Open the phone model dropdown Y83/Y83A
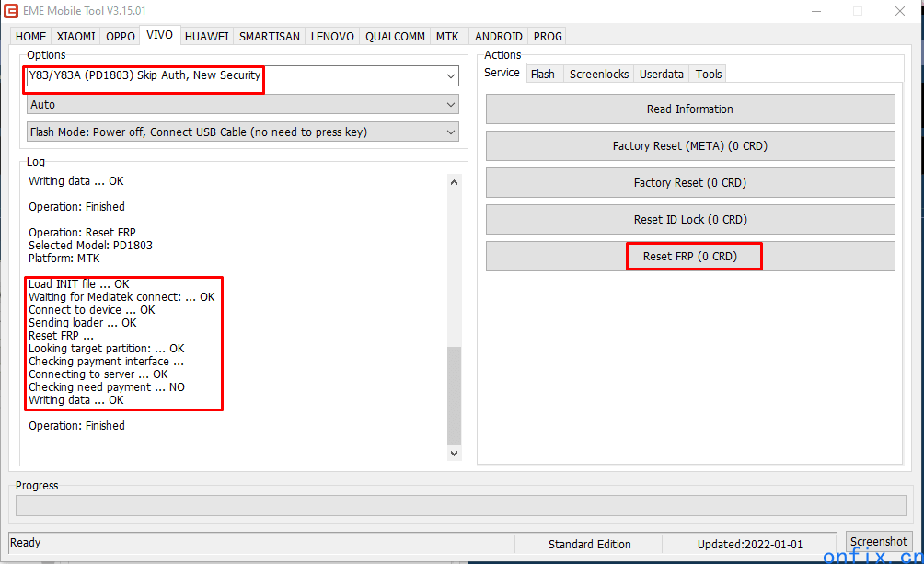This screenshot has height=564, width=924. (x=242, y=76)
